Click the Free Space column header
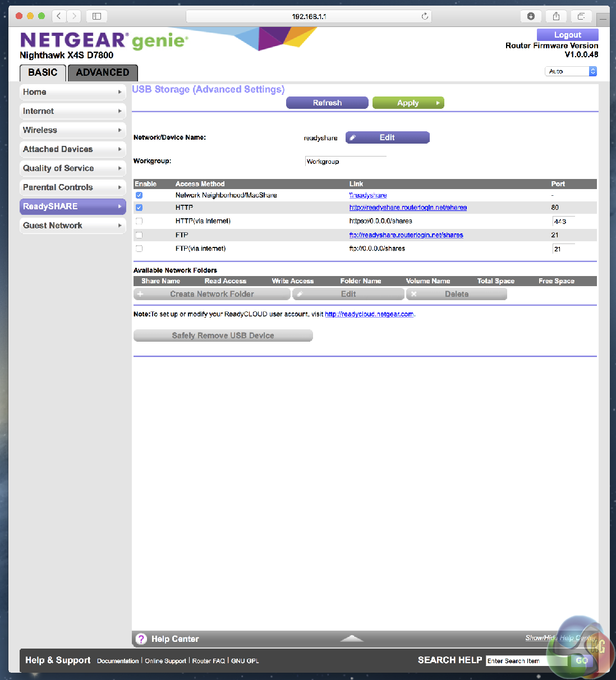Viewport: 616px width, 680px height. pos(557,281)
